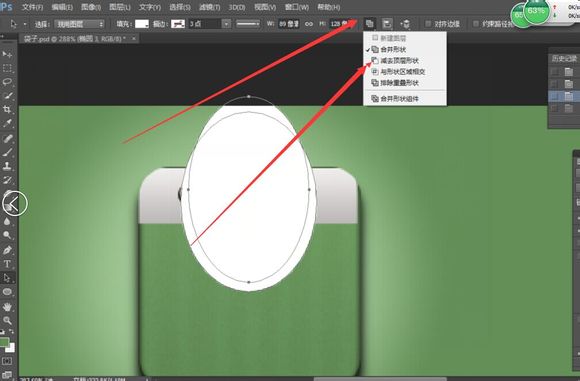Select the Path Selection arrow tool
580x381 pixels.
[x=7, y=278]
